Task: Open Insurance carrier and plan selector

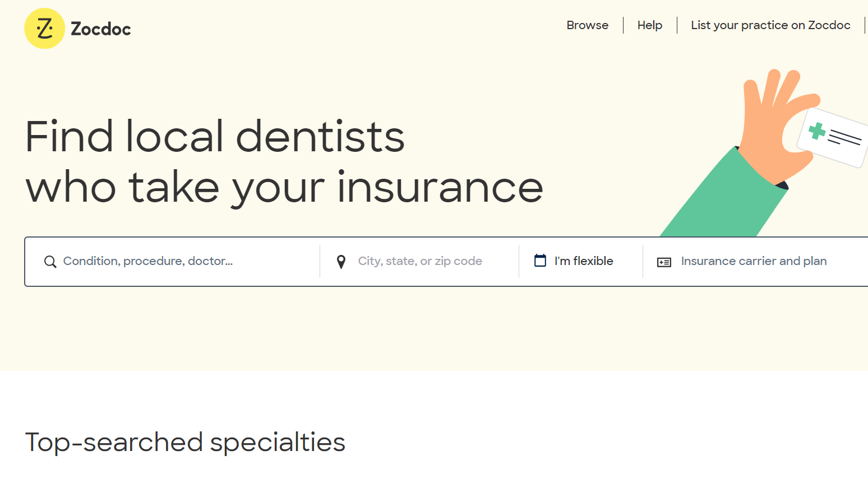Action: coord(754,261)
